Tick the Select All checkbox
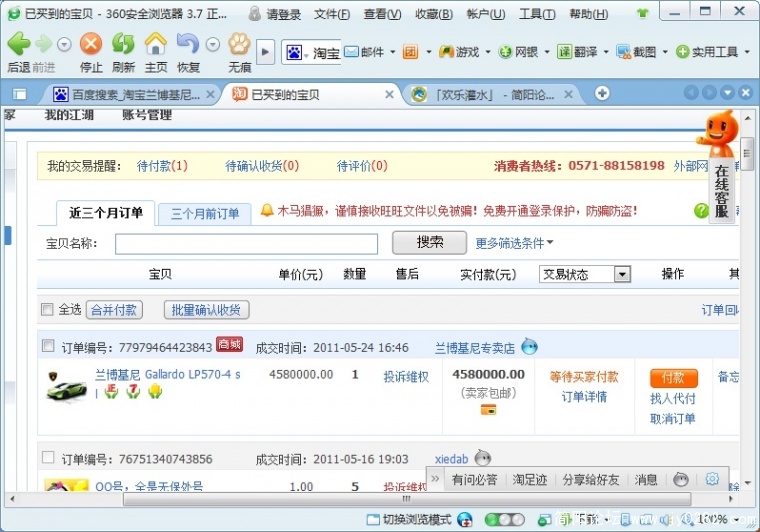Image resolution: width=760 pixels, height=532 pixels. coord(47,309)
